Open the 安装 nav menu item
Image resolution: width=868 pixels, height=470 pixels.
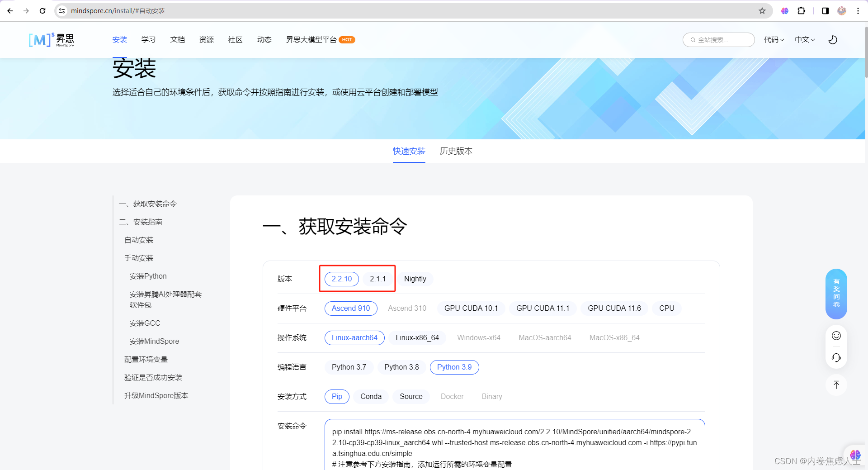(x=120, y=40)
